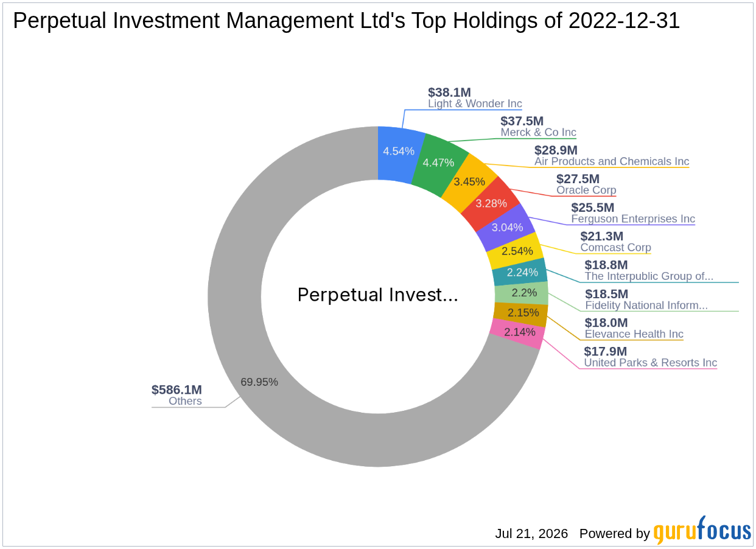
Task: Click the Jul 21, 2026 date
Action: pos(531,534)
